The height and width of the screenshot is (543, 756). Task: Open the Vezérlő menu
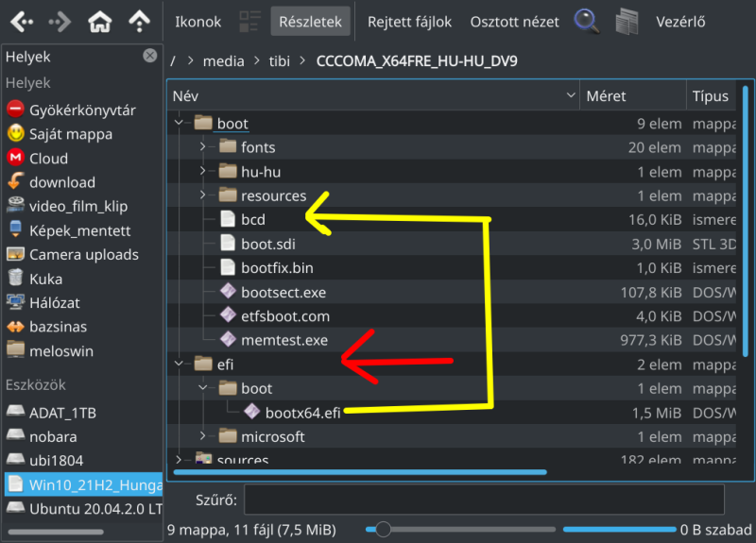tap(680, 22)
